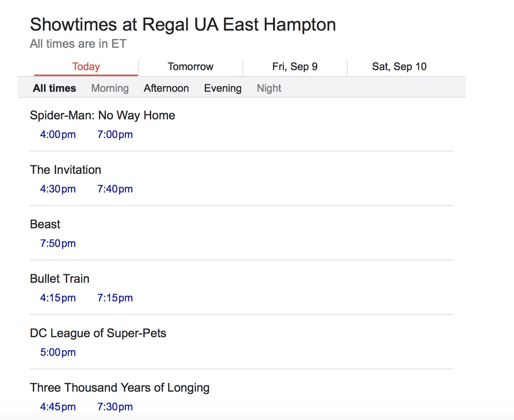
Task: Click Three Thousand Years of Longing title
Action: (120, 388)
